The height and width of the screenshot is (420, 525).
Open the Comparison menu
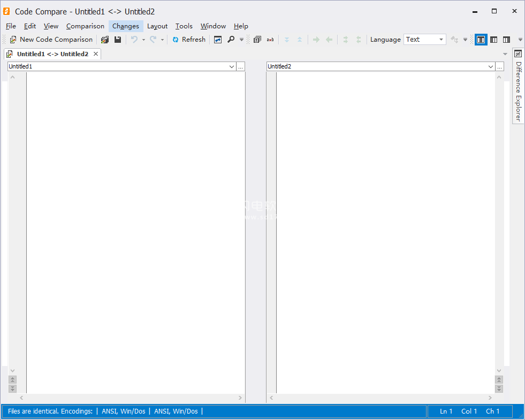click(85, 26)
